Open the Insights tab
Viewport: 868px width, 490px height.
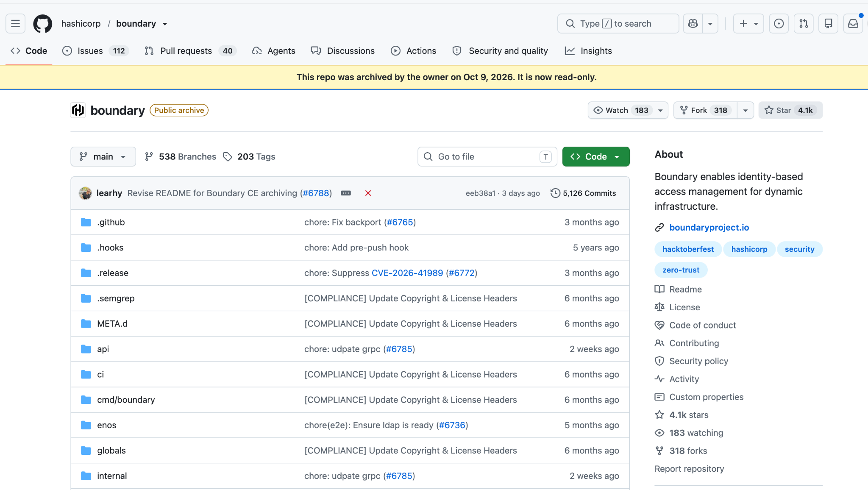588,51
